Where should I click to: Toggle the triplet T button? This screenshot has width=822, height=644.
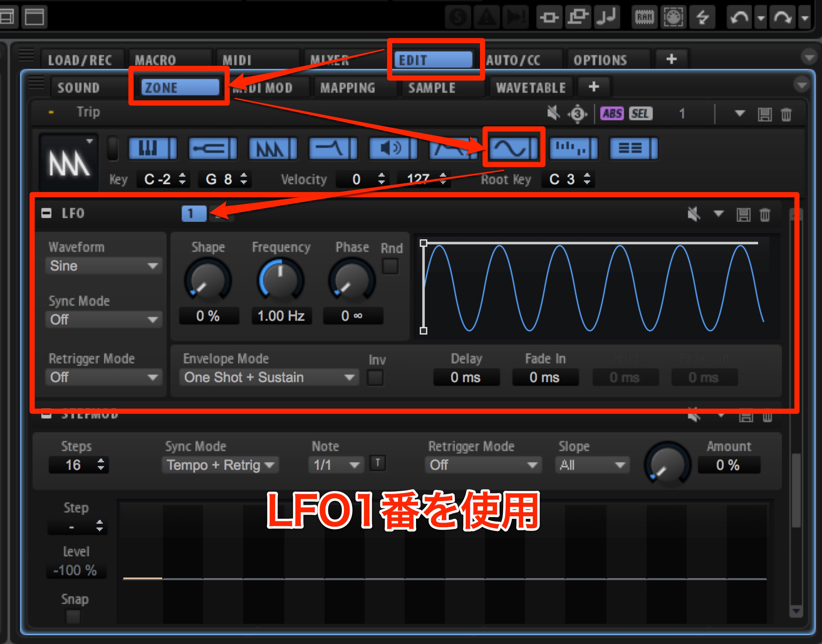point(378,463)
